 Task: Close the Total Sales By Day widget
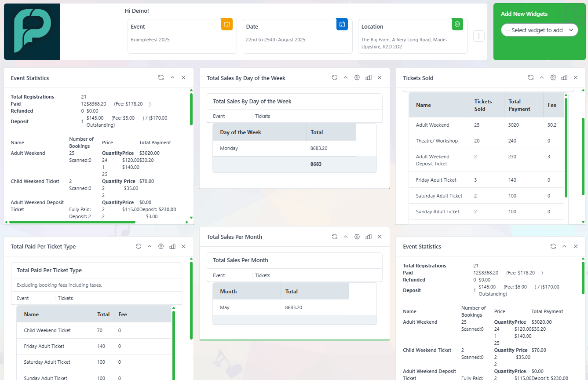pos(380,77)
